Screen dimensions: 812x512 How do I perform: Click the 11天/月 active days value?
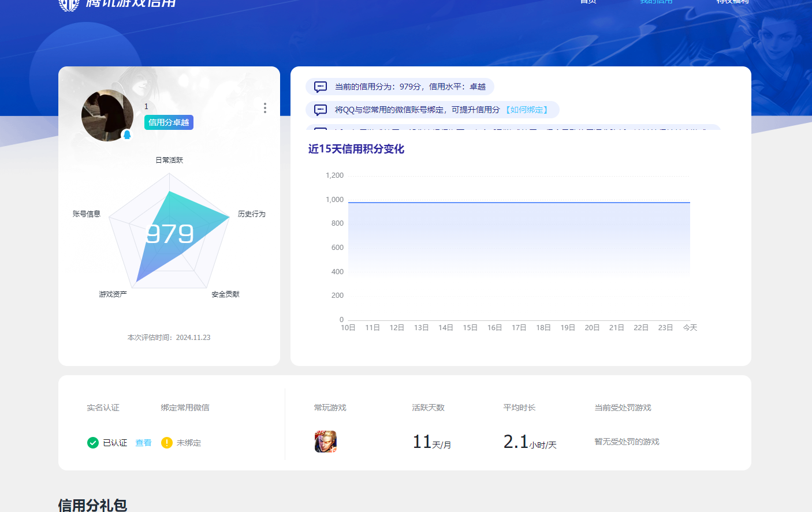point(431,442)
